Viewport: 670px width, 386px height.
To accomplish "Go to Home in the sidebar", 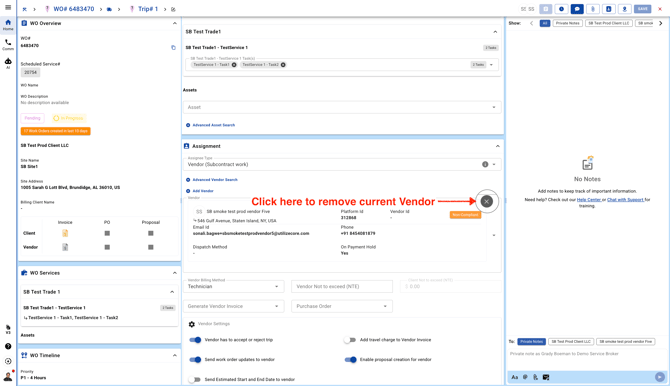I will [8, 25].
